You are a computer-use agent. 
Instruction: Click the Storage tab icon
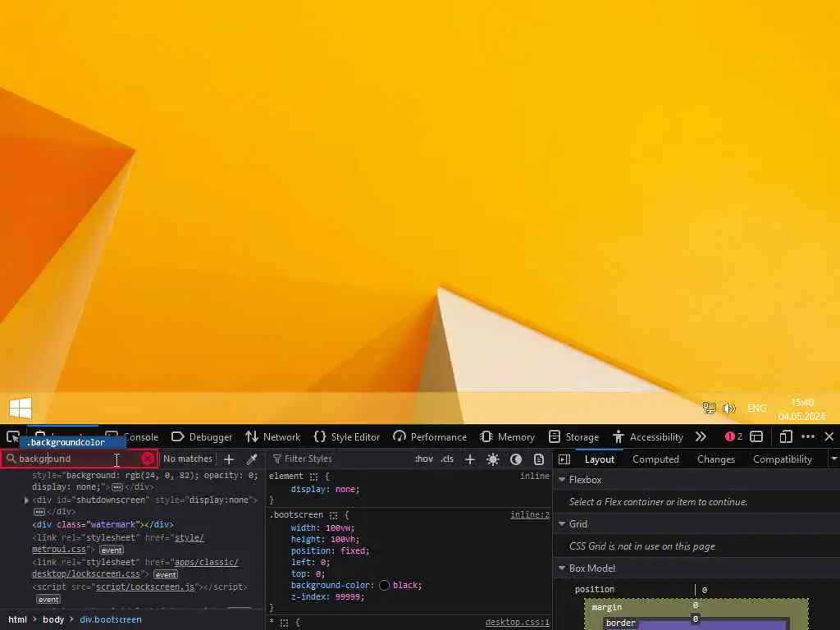tap(555, 436)
